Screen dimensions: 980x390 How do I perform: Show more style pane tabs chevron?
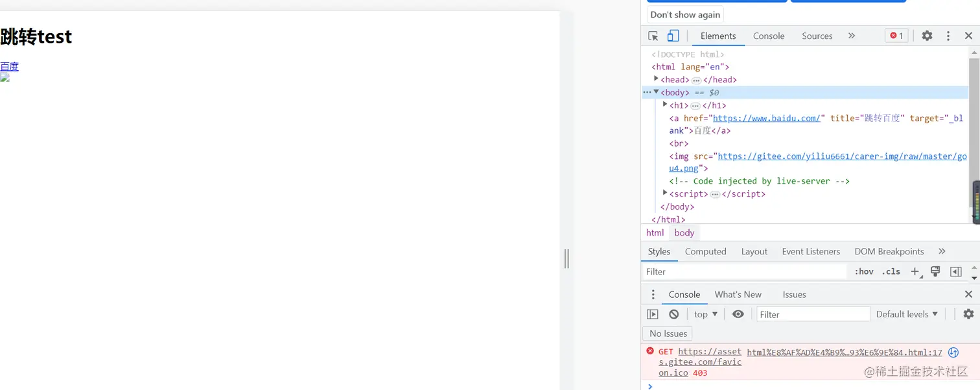(x=942, y=251)
